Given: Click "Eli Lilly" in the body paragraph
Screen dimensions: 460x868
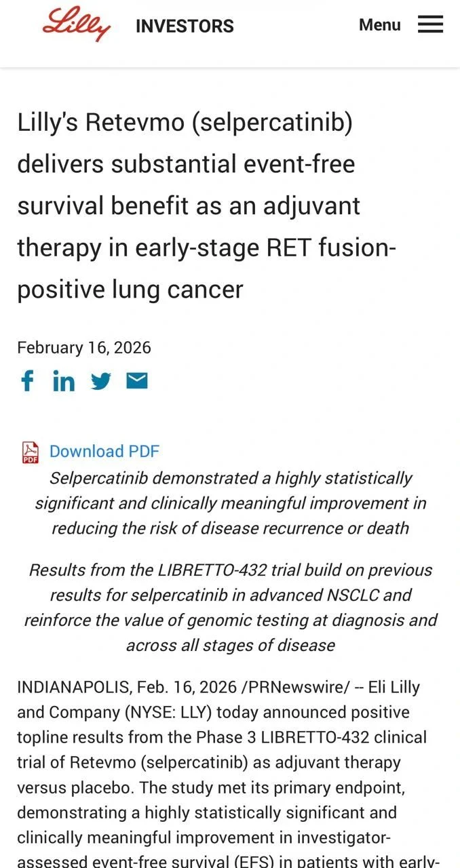Looking at the screenshot, I should [x=391, y=687].
